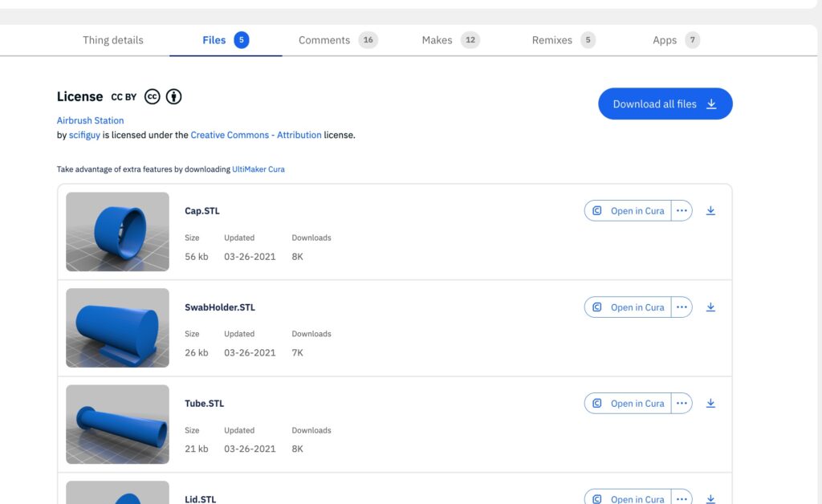
Task: Click the Tube.STL file name
Action: [204, 404]
